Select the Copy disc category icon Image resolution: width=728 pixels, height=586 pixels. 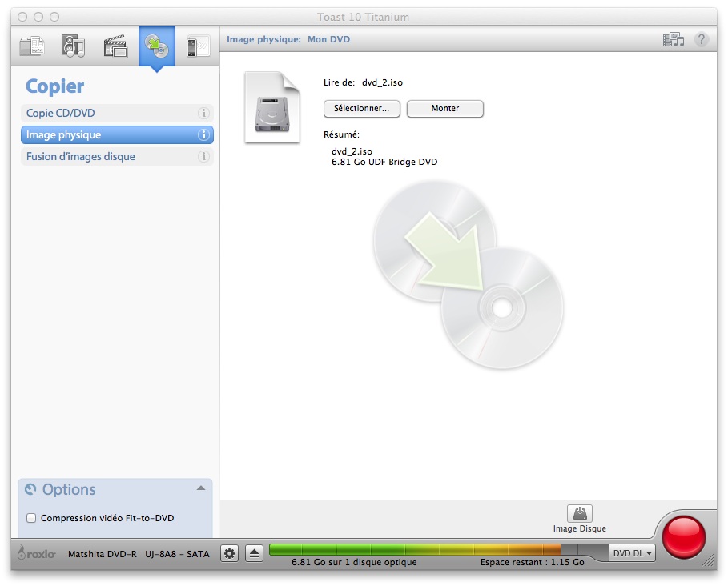157,47
